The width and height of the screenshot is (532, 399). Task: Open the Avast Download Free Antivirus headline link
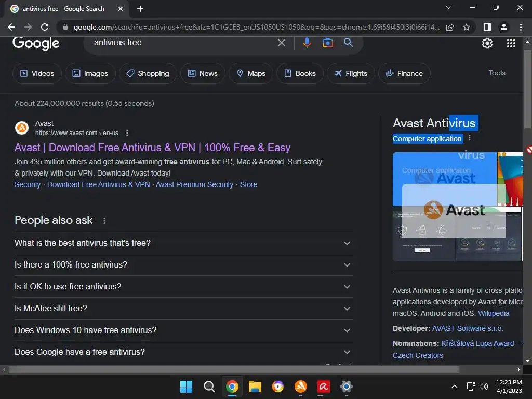[152, 148]
